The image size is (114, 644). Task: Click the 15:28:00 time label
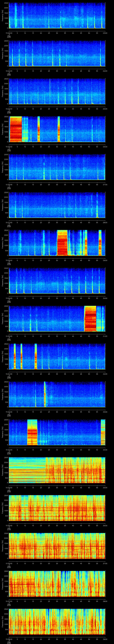tap(9, 260)
